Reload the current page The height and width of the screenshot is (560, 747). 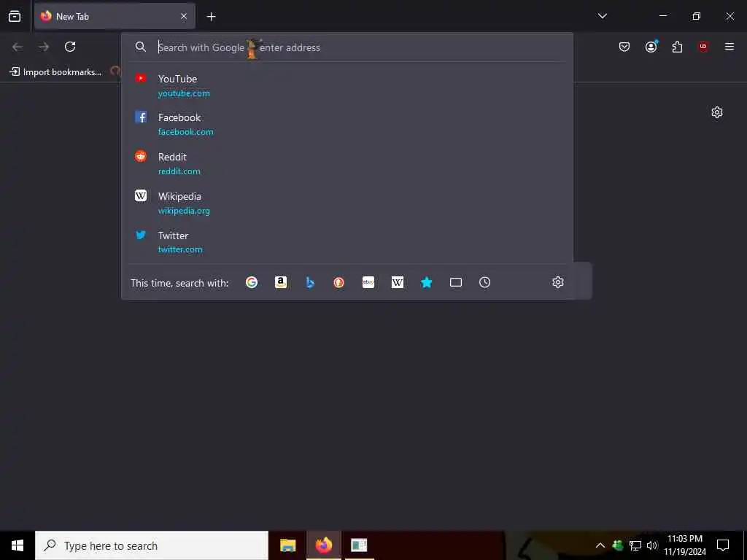70,47
